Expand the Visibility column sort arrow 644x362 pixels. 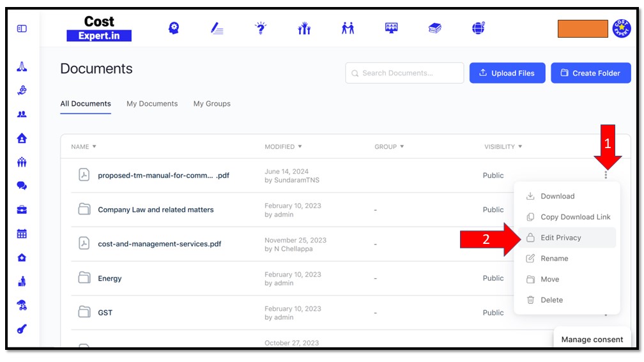coord(520,147)
